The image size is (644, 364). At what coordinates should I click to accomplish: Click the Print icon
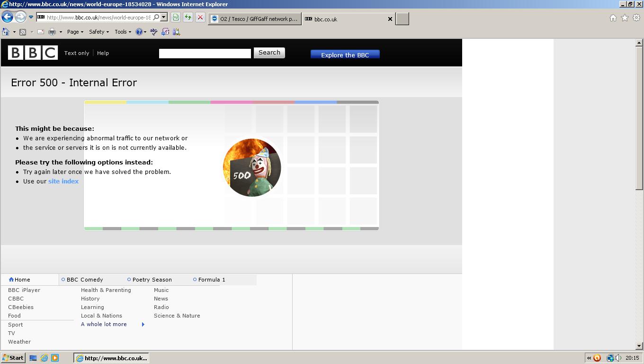[x=52, y=32]
